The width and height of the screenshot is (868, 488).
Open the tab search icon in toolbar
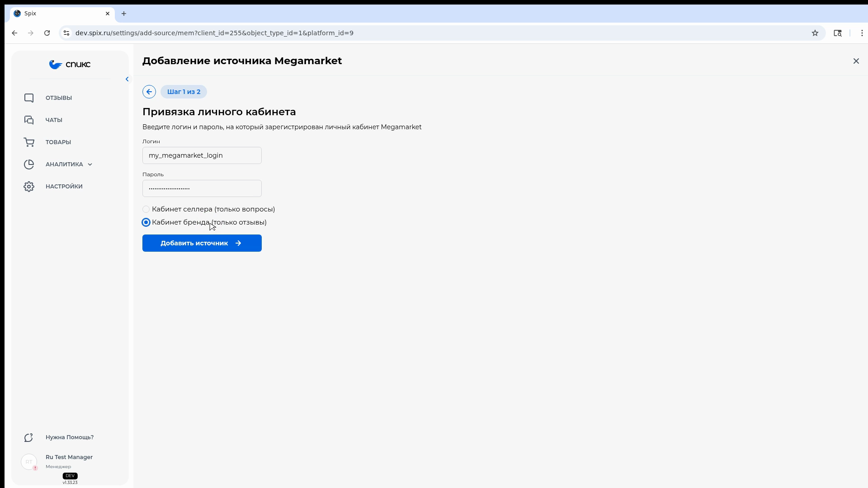[x=838, y=33]
